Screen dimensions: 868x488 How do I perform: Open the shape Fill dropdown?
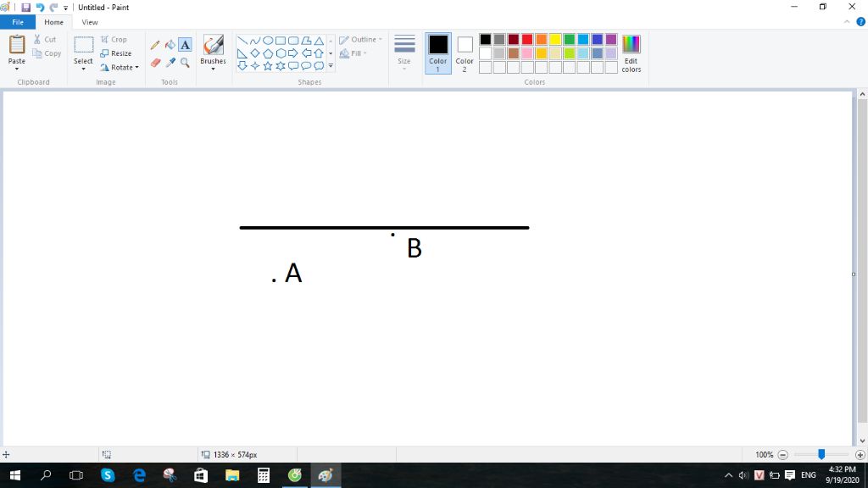(x=353, y=53)
